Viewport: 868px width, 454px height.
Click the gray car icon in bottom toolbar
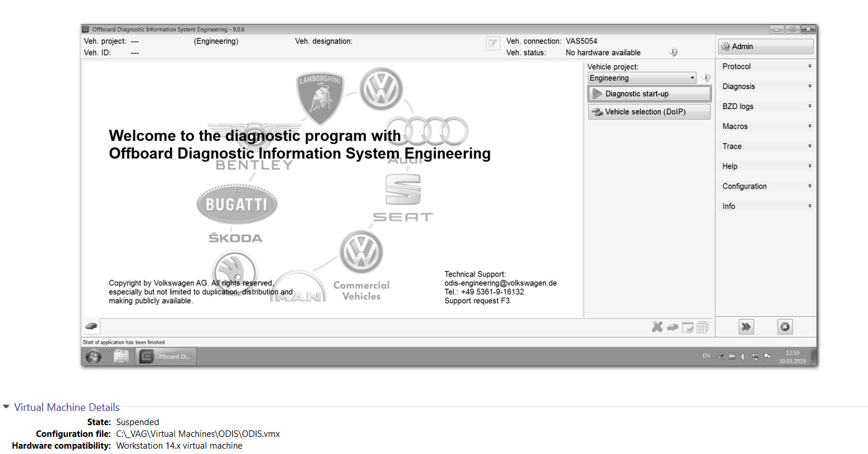[672, 327]
